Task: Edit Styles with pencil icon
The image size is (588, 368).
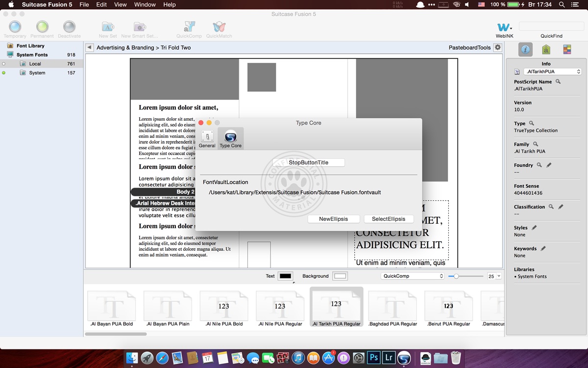Action: point(534,228)
